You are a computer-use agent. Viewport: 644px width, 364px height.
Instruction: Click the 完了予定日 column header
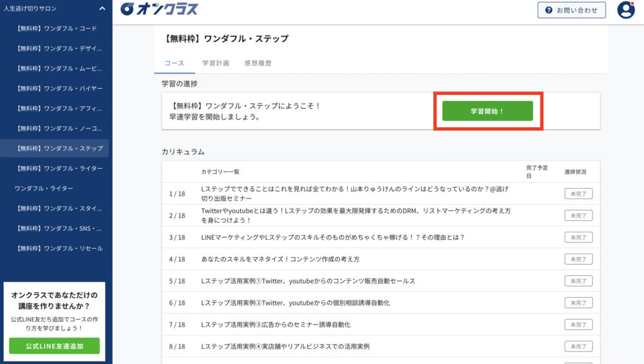click(x=536, y=171)
